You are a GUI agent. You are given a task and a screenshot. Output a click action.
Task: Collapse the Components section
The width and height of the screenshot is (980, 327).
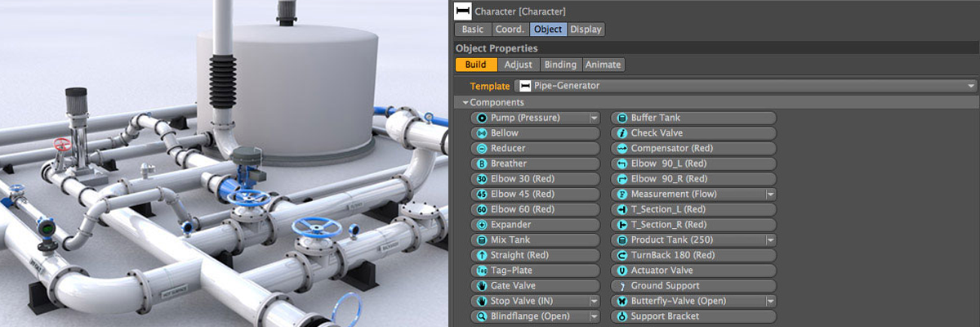[x=465, y=103]
